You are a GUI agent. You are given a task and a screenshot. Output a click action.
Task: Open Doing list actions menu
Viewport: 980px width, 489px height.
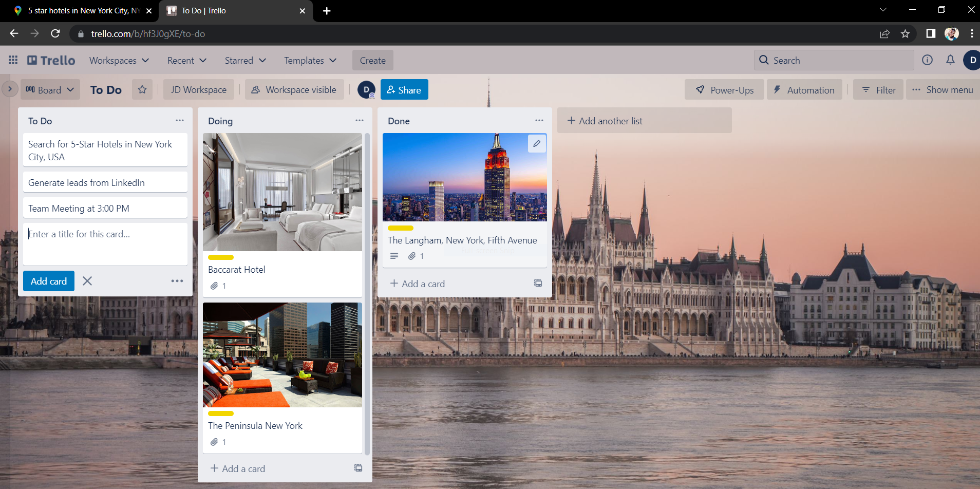tap(359, 121)
